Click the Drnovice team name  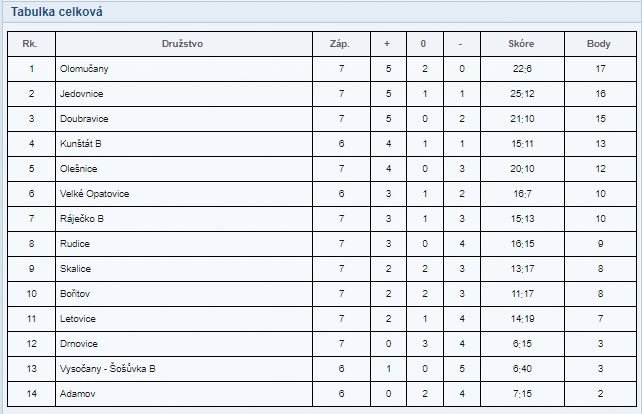coord(79,344)
